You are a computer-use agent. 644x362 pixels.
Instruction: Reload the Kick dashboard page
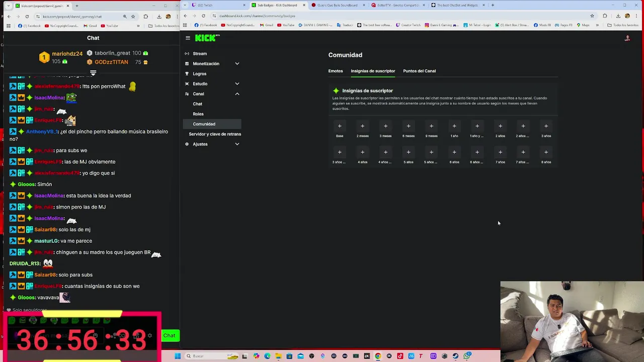[x=203, y=16]
